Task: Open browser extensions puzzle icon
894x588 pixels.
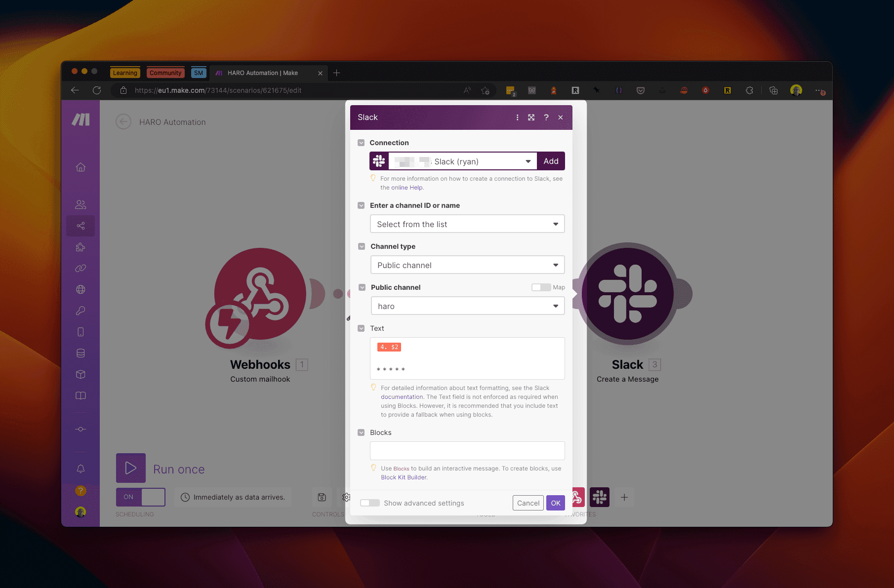Action: [x=749, y=90]
